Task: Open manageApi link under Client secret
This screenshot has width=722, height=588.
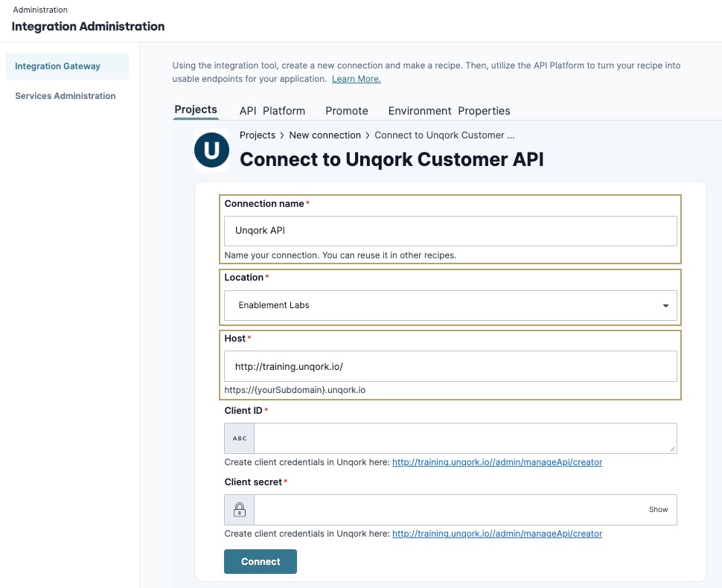Action: [497, 534]
